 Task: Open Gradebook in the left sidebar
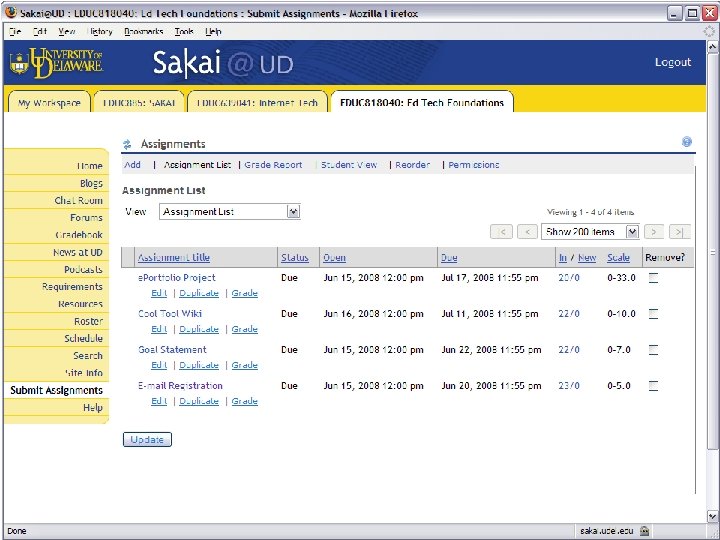click(79, 235)
